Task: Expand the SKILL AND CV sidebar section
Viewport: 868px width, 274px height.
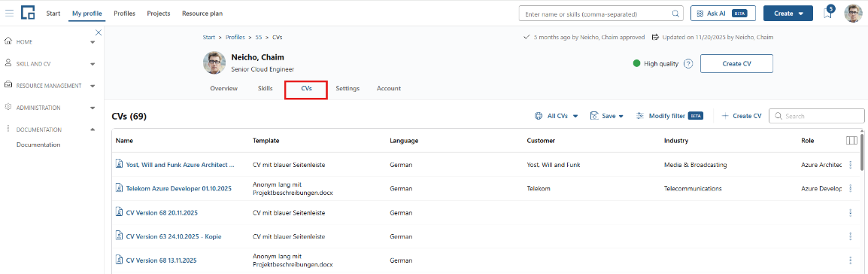Action: [93, 64]
